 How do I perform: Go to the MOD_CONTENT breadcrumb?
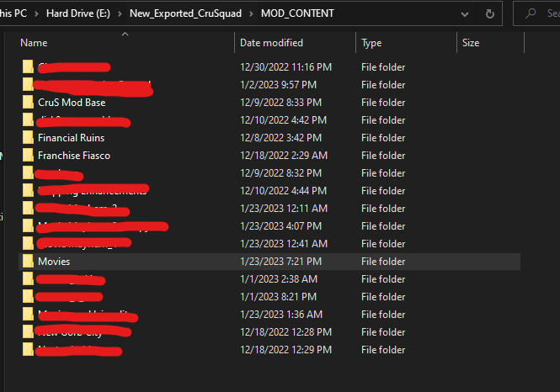click(x=297, y=13)
